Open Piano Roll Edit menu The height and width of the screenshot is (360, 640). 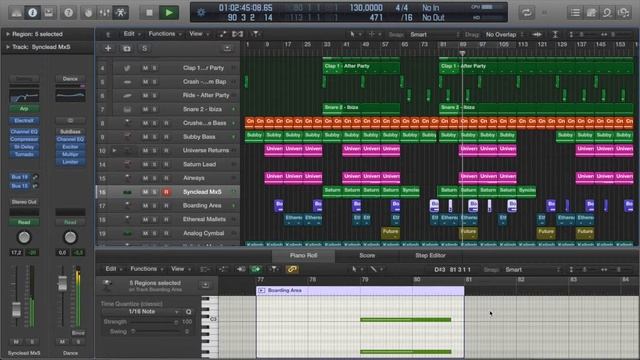pos(113,269)
